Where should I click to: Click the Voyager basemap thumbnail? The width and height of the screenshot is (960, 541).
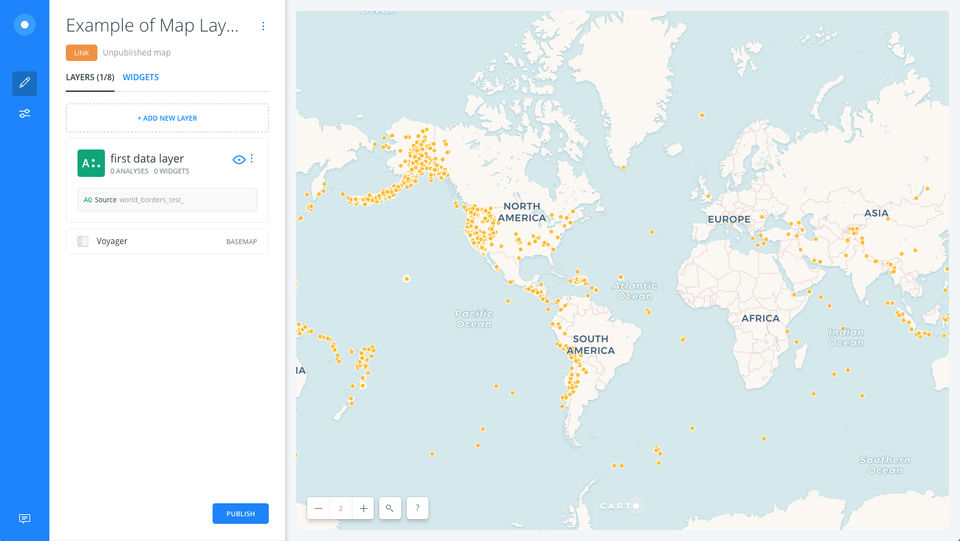click(83, 241)
